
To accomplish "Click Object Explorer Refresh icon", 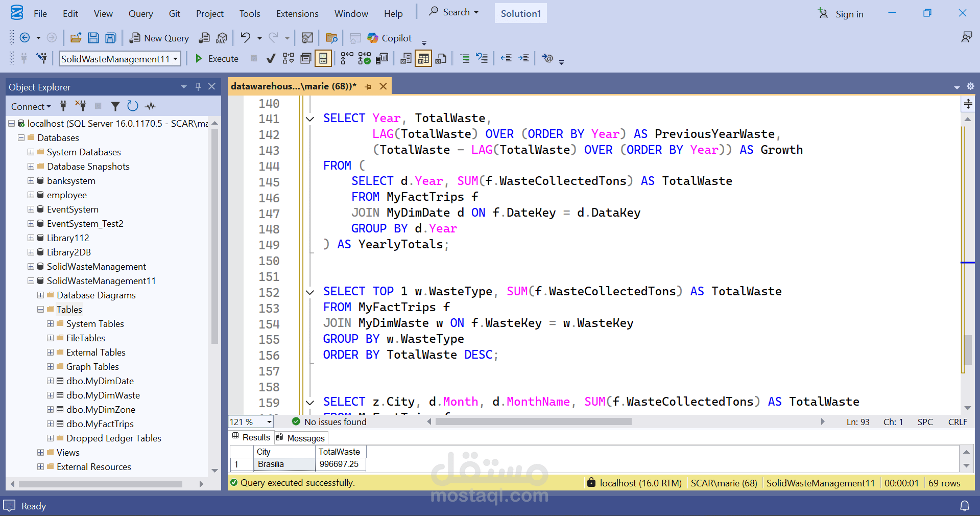I will point(133,106).
